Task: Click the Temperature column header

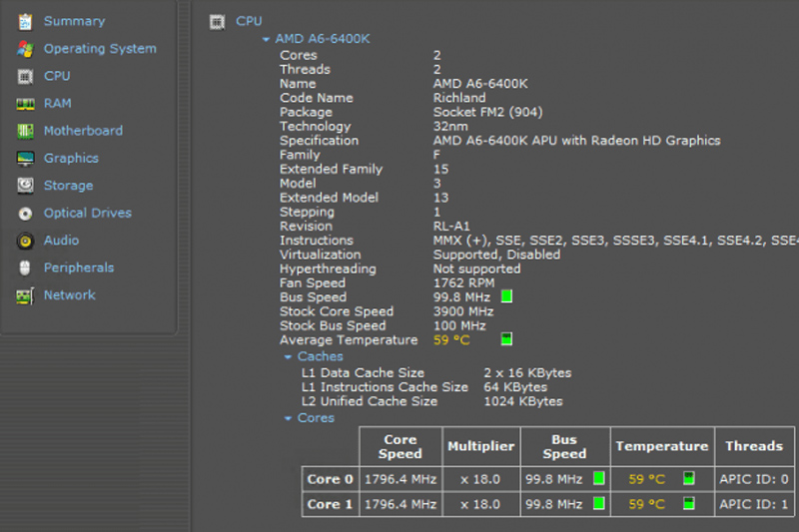Action: 662,446
